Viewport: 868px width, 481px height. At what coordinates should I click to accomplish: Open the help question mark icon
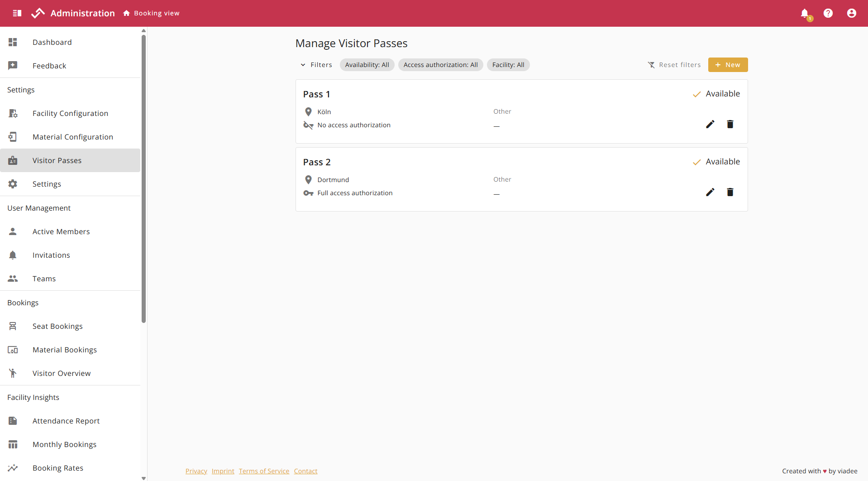pos(828,13)
